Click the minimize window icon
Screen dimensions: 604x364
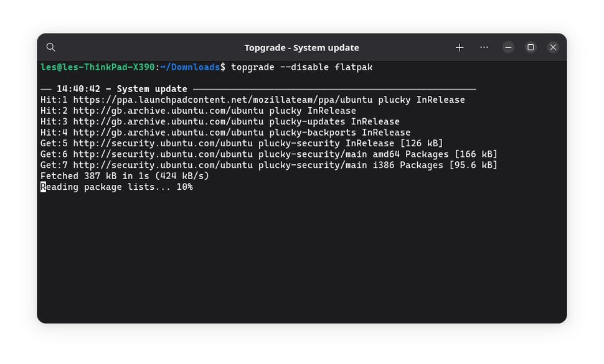point(507,47)
